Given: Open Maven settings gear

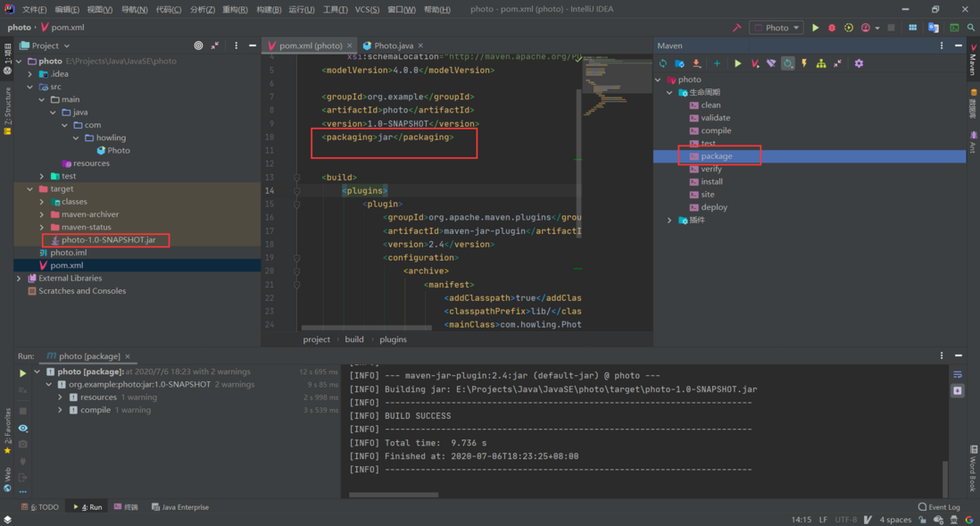Looking at the screenshot, I should [859, 63].
